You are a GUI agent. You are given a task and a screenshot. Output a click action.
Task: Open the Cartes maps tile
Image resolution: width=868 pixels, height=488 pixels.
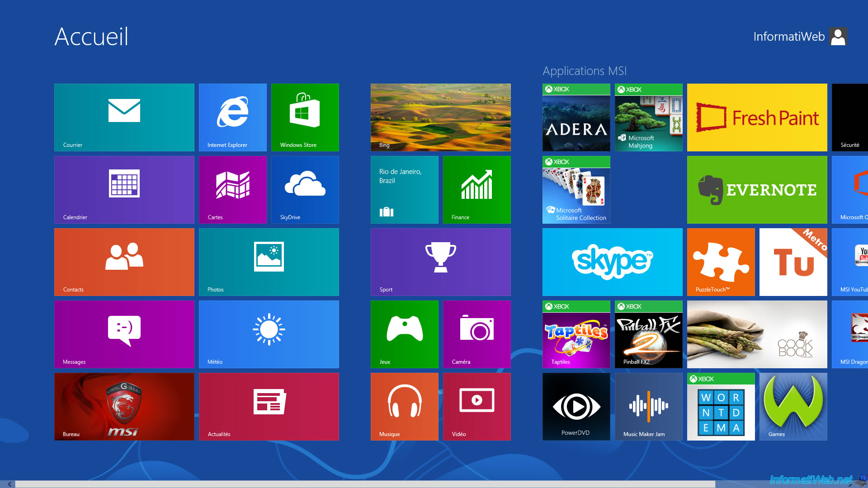click(233, 190)
